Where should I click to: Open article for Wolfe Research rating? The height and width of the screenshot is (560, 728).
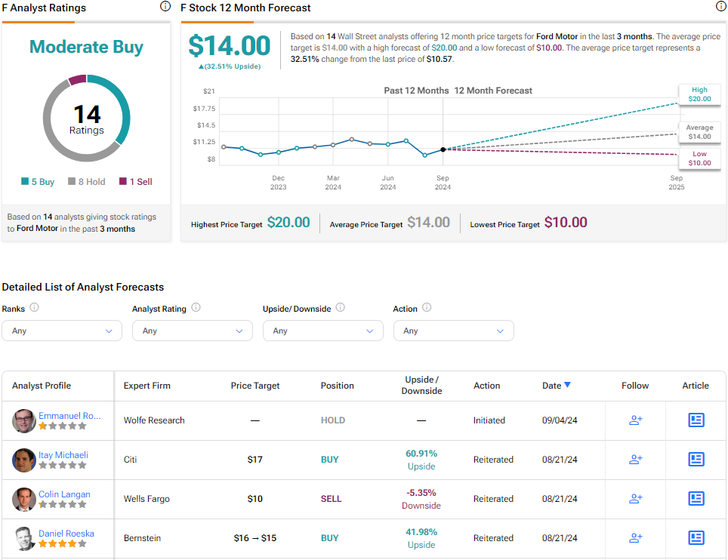coord(696,420)
